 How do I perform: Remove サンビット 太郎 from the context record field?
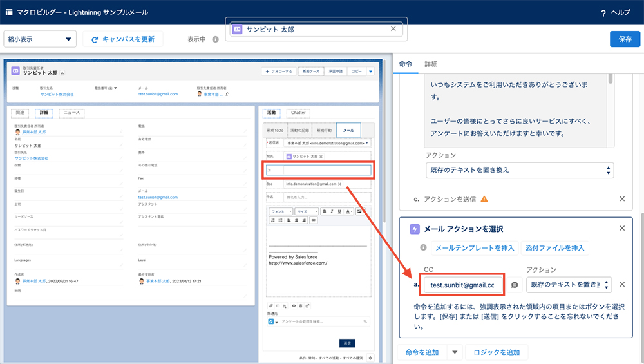393,29
